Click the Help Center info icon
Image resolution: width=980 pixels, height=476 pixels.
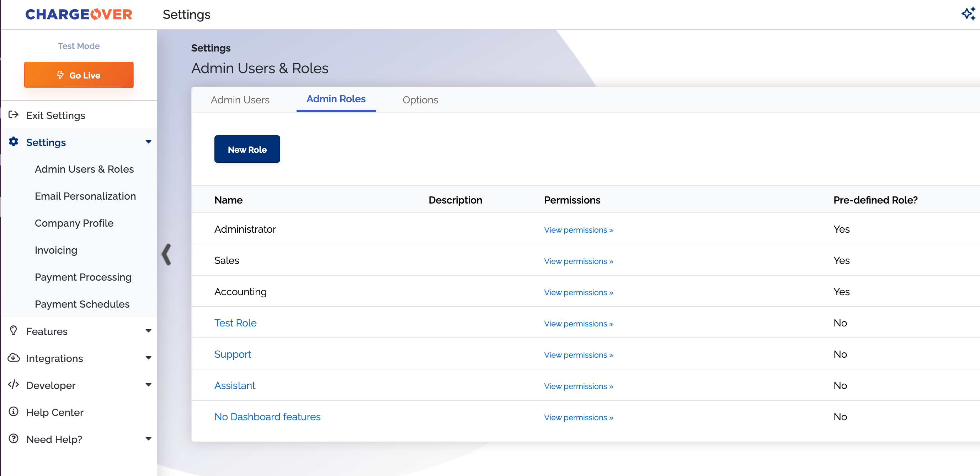point(14,412)
